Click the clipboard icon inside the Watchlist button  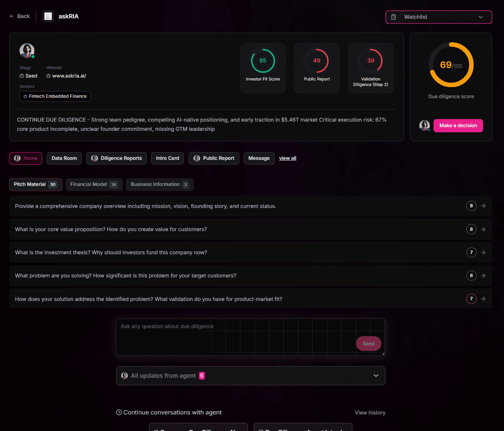tap(394, 17)
